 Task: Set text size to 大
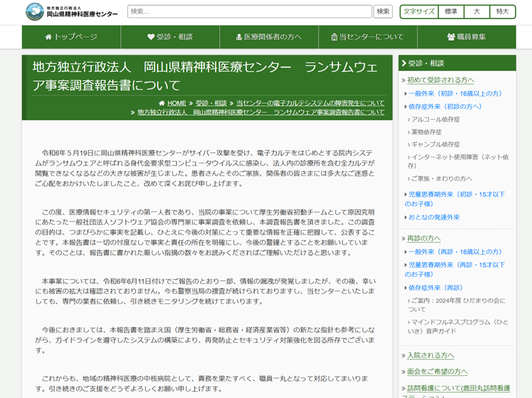(x=477, y=11)
